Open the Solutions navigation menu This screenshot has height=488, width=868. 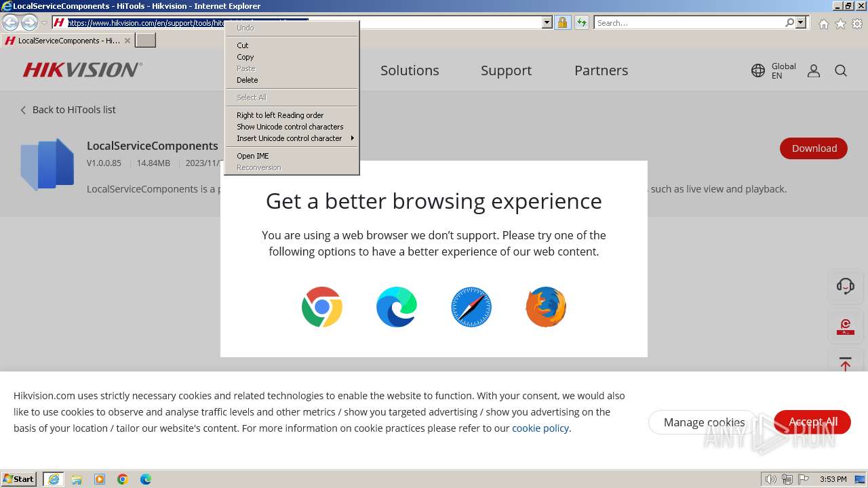tap(410, 70)
